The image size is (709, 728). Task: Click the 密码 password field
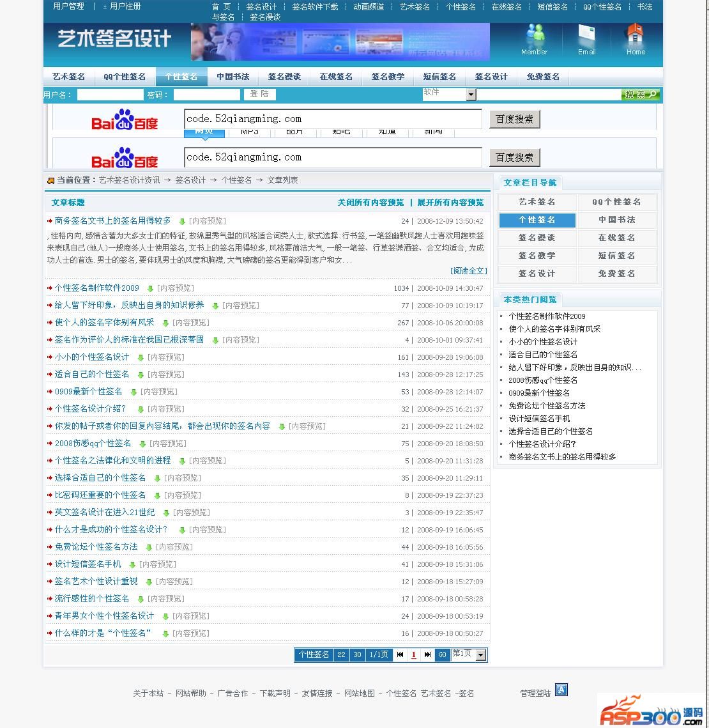point(206,95)
